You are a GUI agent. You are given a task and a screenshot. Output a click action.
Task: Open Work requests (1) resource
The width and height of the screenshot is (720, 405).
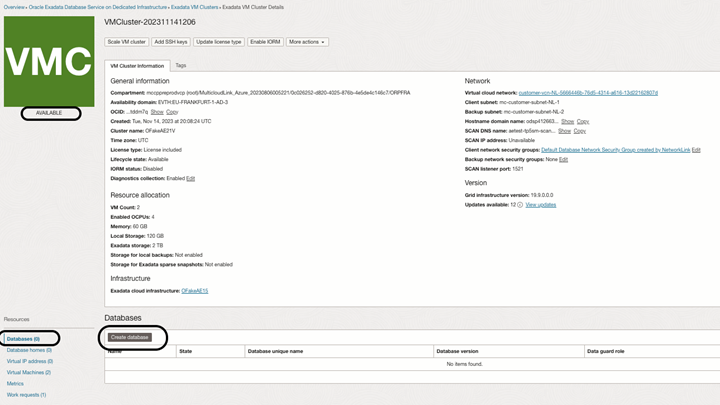click(26, 395)
